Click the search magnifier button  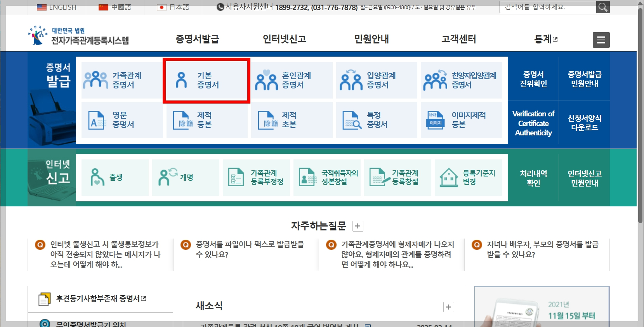click(603, 7)
